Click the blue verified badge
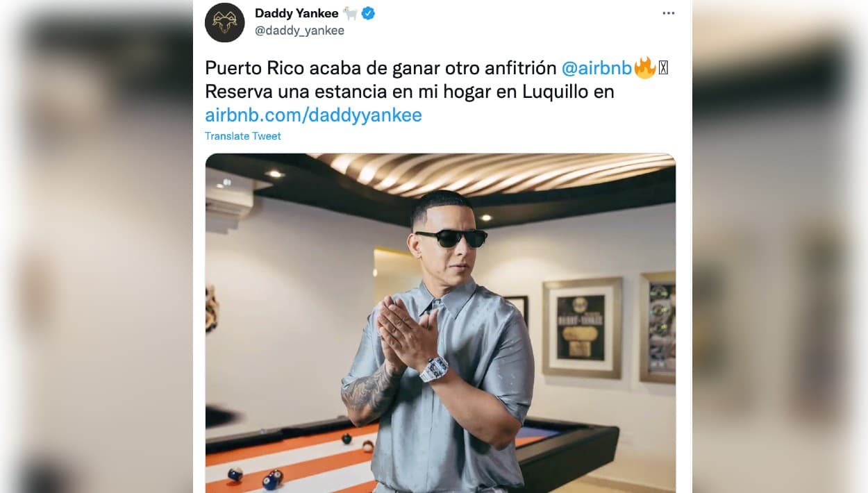The width and height of the screenshot is (868, 493). click(x=368, y=13)
